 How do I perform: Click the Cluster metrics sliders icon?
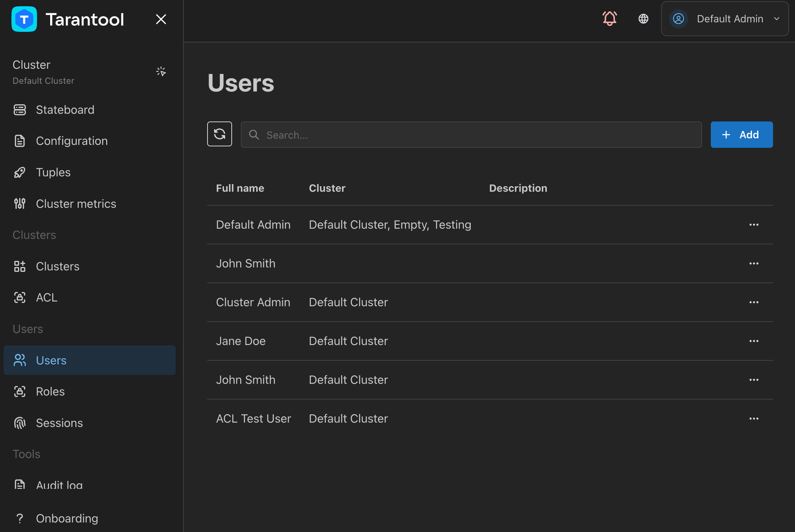coord(20,204)
